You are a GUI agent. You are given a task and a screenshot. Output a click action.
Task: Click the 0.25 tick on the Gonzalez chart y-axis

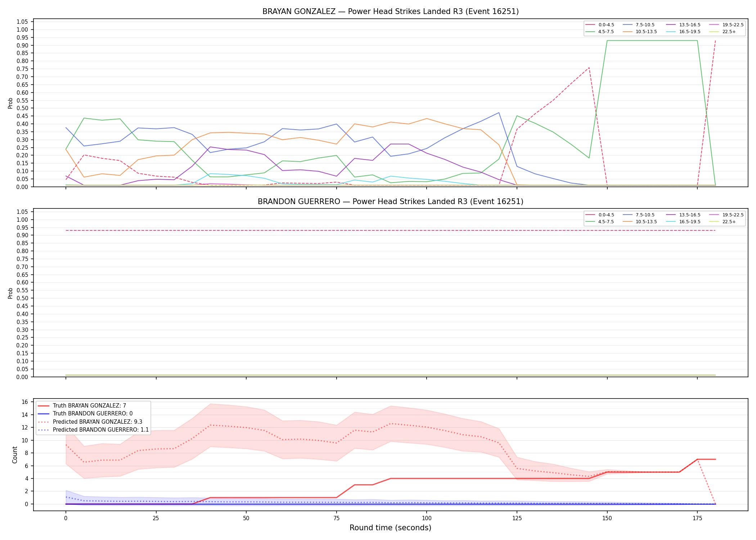pyautogui.click(x=22, y=148)
